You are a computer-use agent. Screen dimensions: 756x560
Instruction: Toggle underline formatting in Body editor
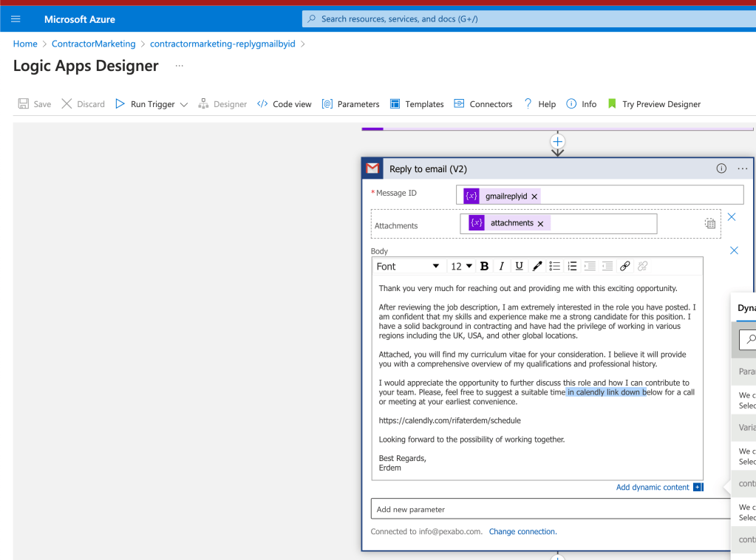point(519,266)
